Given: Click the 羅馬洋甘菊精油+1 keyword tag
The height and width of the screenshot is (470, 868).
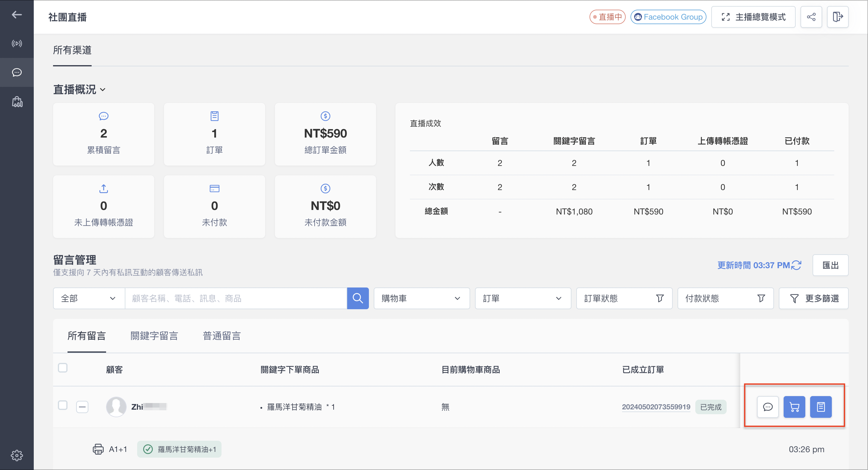Looking at the screenshot, I should pos(179,449).
